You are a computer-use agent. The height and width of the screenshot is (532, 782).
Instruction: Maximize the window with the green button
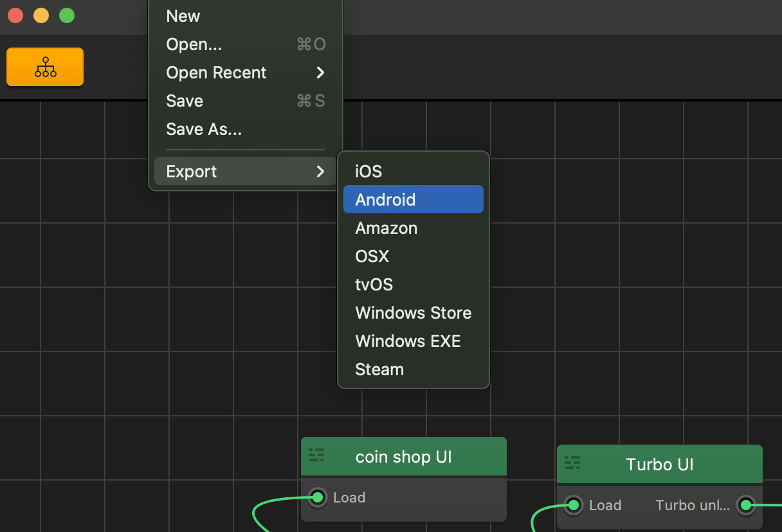coord(67,15)
